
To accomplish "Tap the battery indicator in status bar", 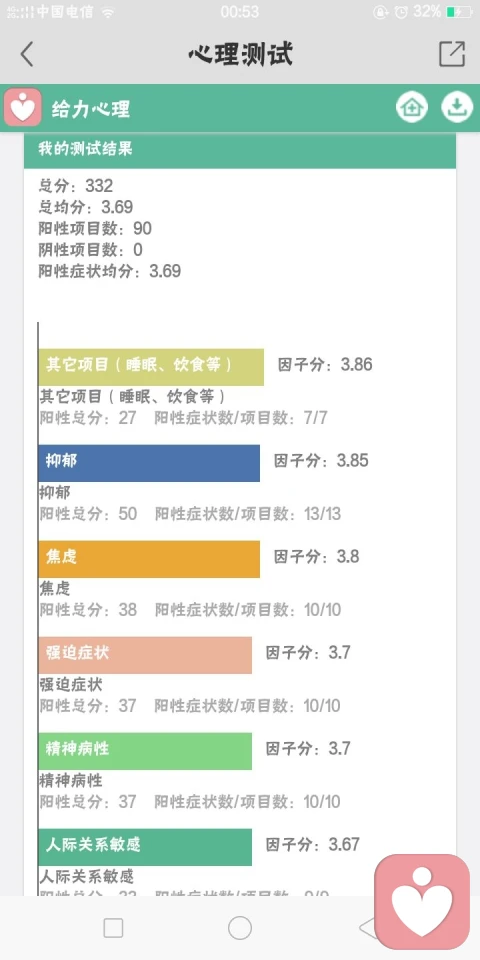I will click(459, 12).
